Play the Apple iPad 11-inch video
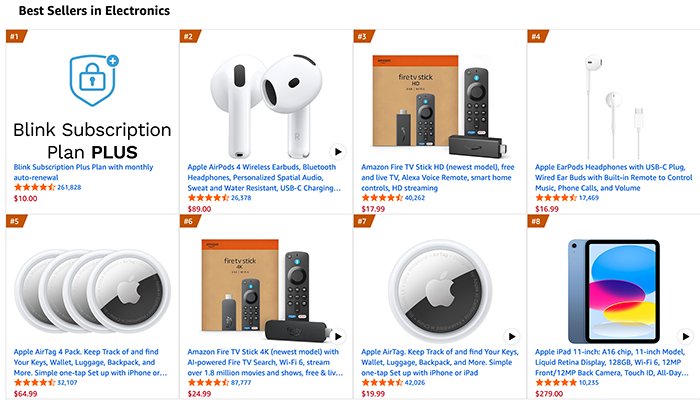The width and height of the screenshot is (700, 400). pyautogui.click(x=685, y=337)
